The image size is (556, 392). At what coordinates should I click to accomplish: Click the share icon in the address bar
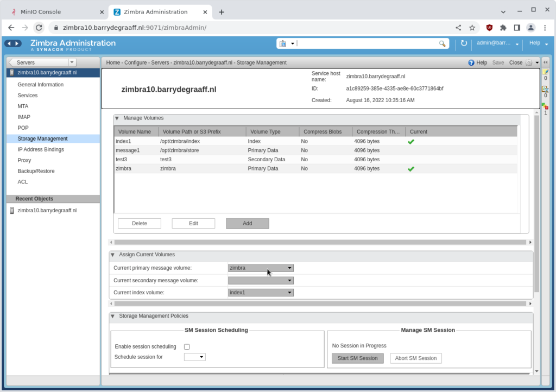[x=458, y=28]
